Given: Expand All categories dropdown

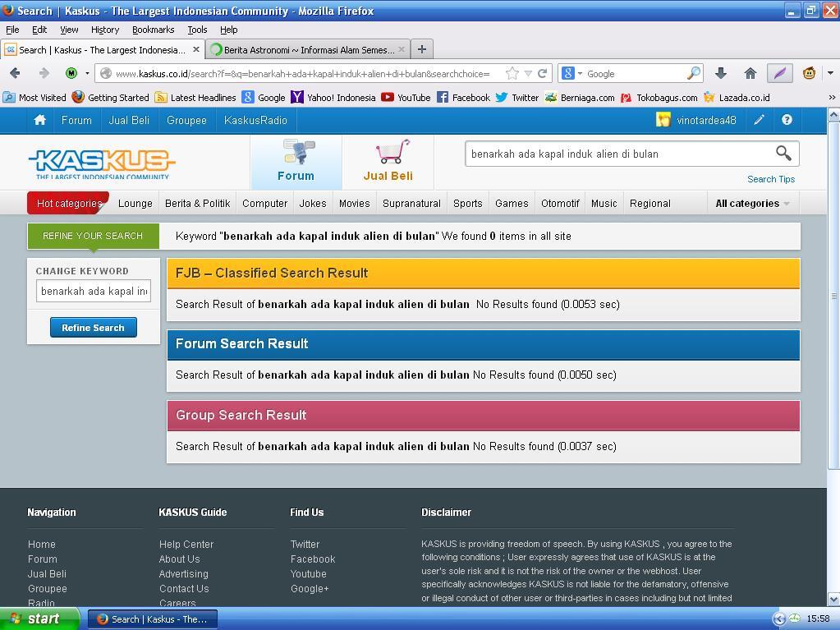Looking at the screenshot, I should [x=753, y=204].
